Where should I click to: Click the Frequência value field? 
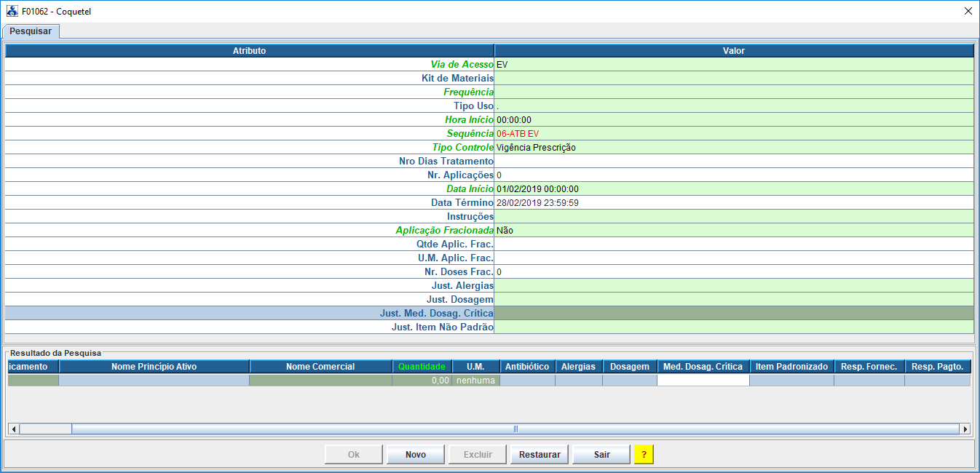[733, 92]
